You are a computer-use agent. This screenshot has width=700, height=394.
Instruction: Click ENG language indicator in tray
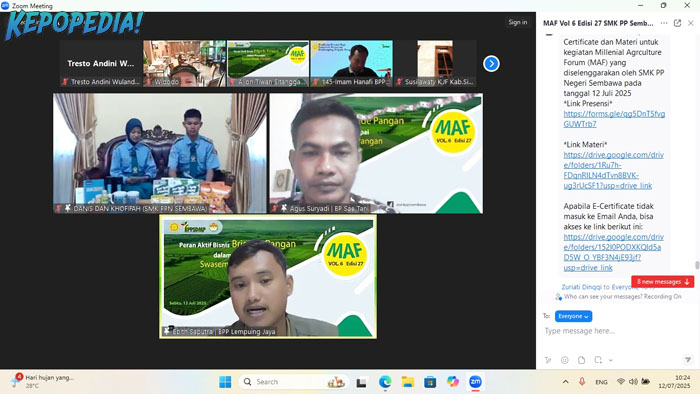601,382
